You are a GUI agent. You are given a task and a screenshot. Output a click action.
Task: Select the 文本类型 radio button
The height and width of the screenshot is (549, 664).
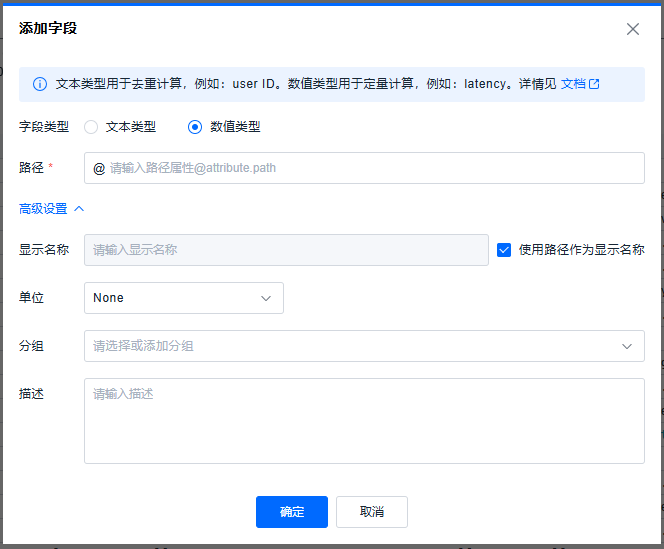click(x=91, y=127)
